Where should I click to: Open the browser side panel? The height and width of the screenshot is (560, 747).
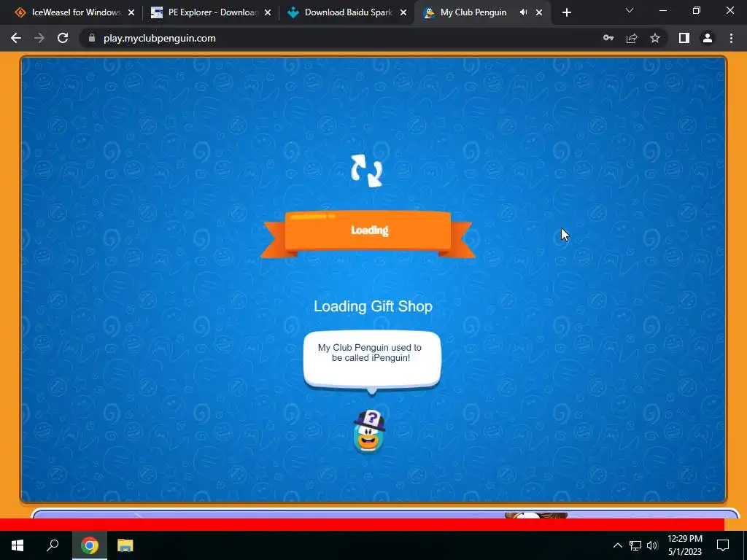click(684, 38)
